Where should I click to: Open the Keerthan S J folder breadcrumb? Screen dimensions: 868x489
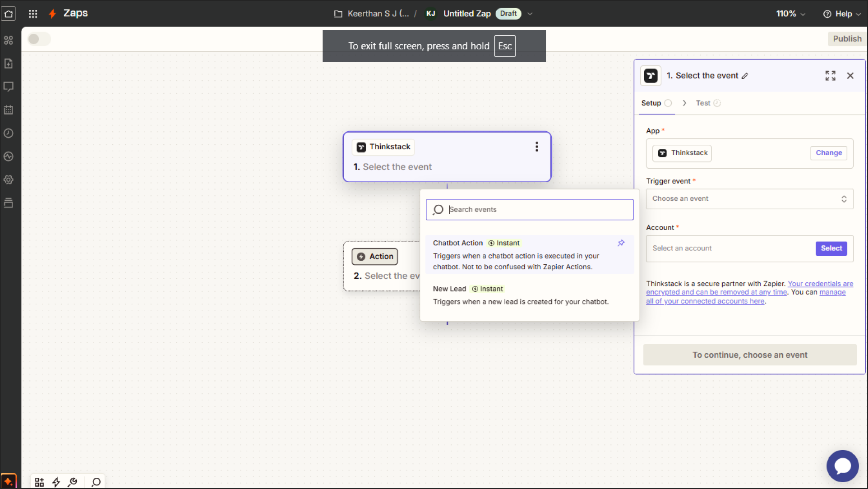(x=378, y=14)
